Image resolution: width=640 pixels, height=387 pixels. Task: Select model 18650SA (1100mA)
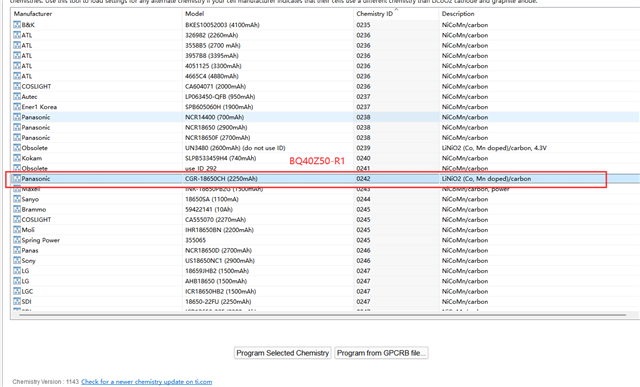pyautogui.click(x=212, y=199)
